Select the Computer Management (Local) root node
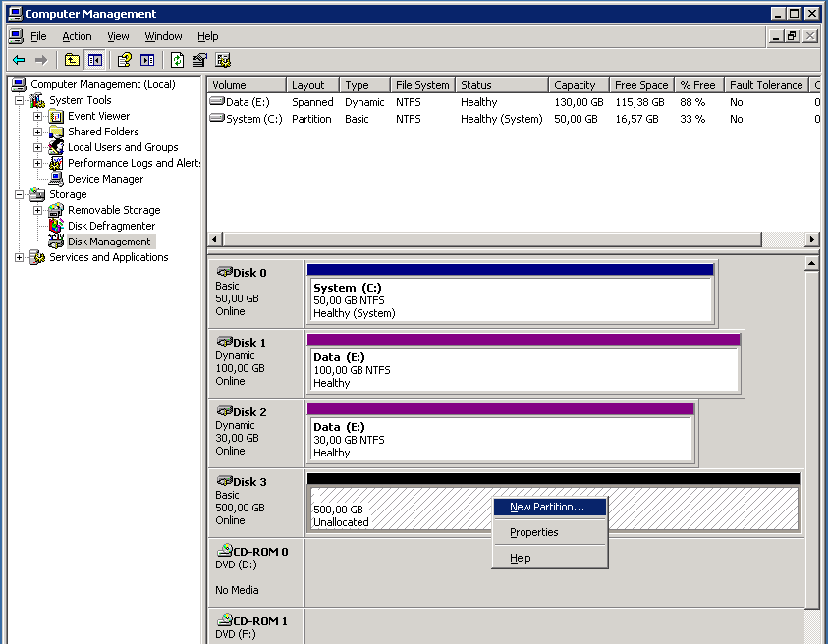The image size is (828, 644). pyautogui.click(x=103, y=84)
